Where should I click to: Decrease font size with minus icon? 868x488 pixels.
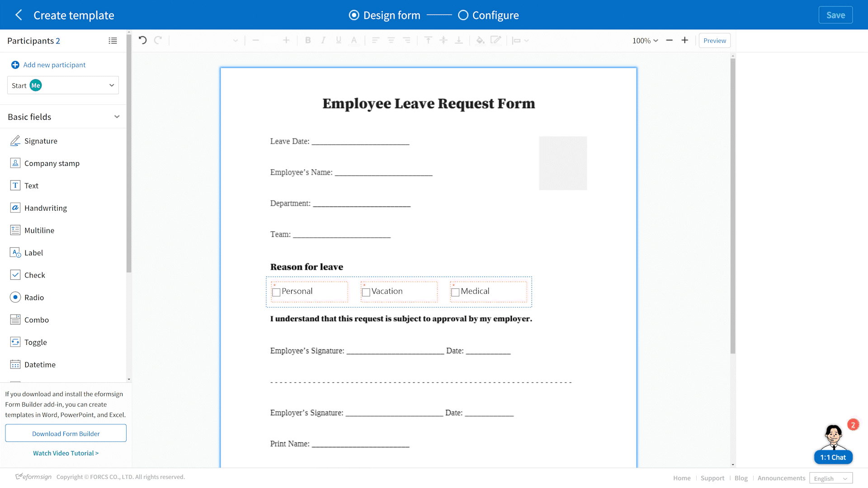tap(255, 40)
